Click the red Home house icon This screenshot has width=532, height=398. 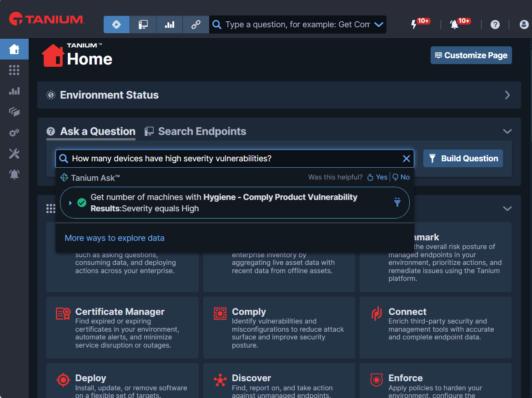click(53, 55)
